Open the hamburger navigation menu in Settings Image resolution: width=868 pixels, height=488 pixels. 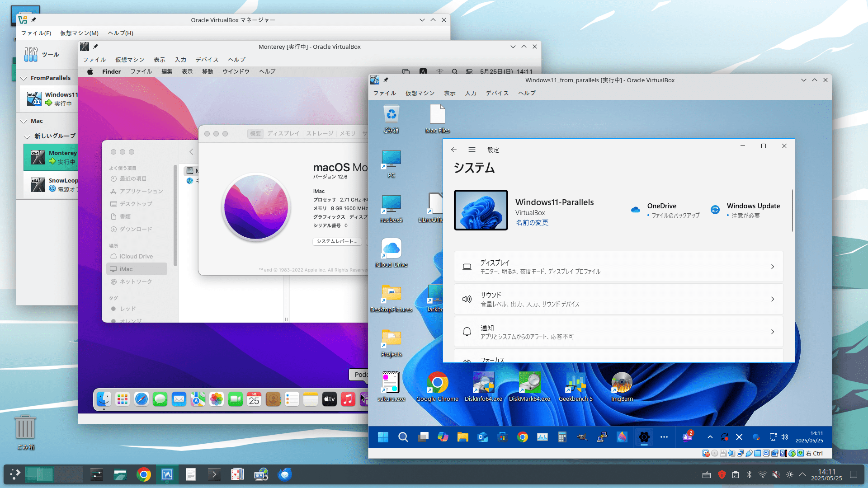472,150
